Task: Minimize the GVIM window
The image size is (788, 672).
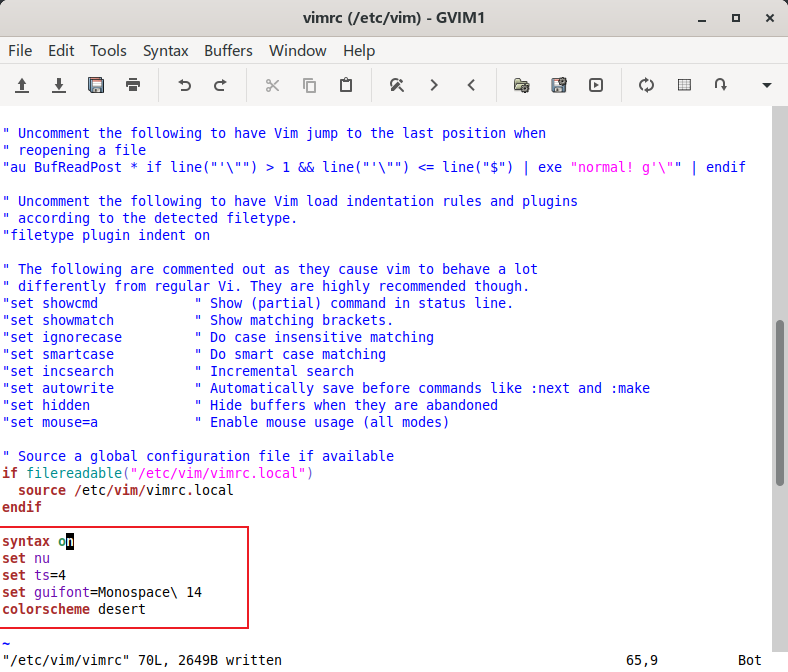Action: click(702, 19)
